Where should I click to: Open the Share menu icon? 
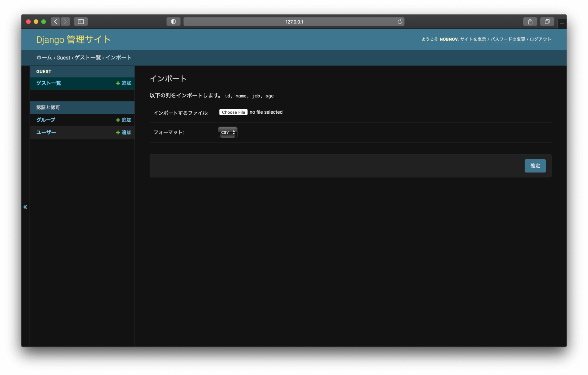coord(530,21)
